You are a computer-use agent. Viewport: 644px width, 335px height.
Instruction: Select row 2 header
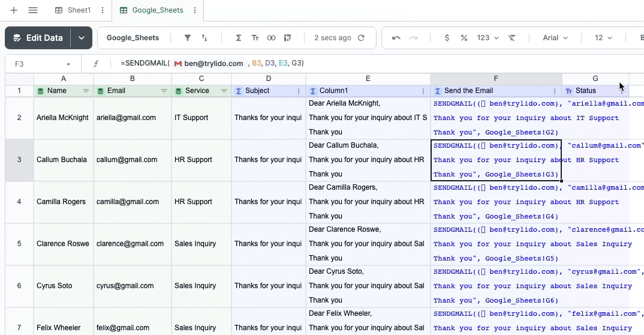(x=19, y=118)
